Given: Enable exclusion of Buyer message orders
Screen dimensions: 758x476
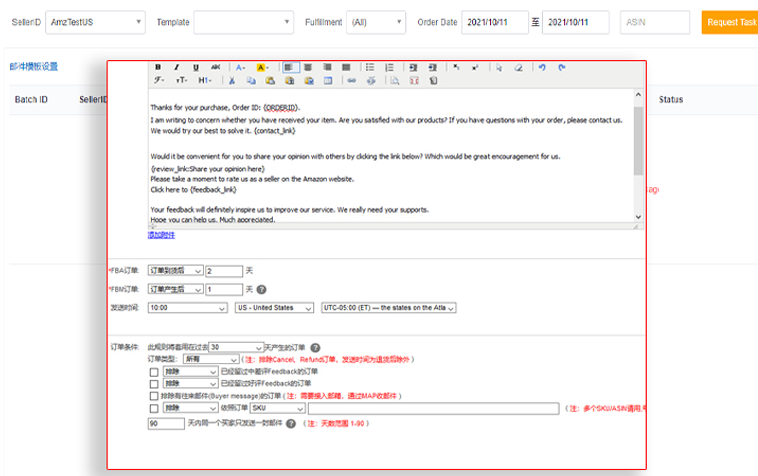Looking at the screenshot, I should (153, 396).
